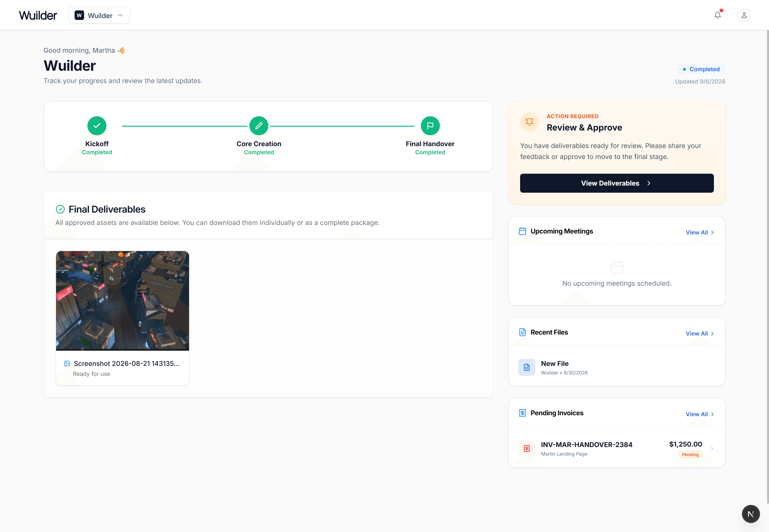Click the New File document tile icon
The height and width of the screenshot is (532, 769).
pos(527,367)
